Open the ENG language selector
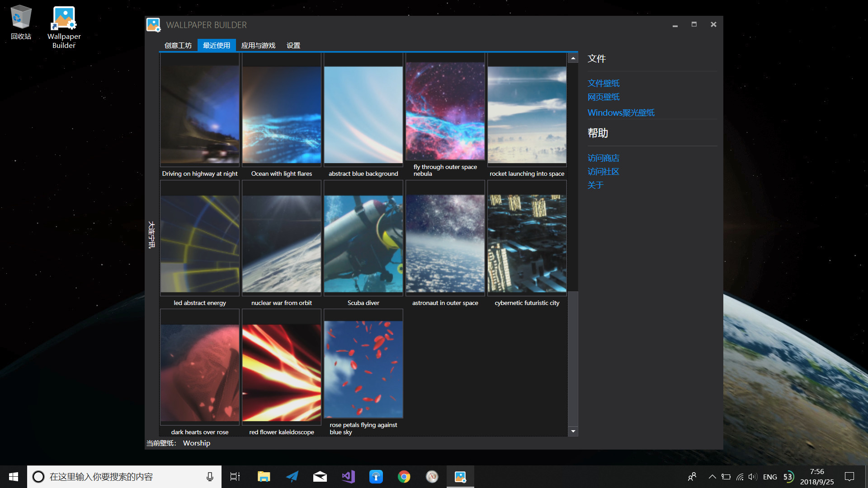The width and height of the screenshot is (868, 488). point(769,476)
